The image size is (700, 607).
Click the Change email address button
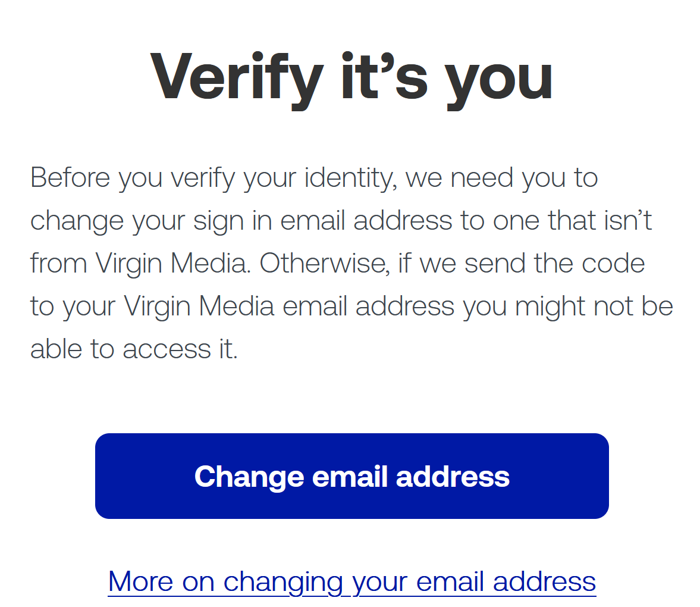click(351, 476)
